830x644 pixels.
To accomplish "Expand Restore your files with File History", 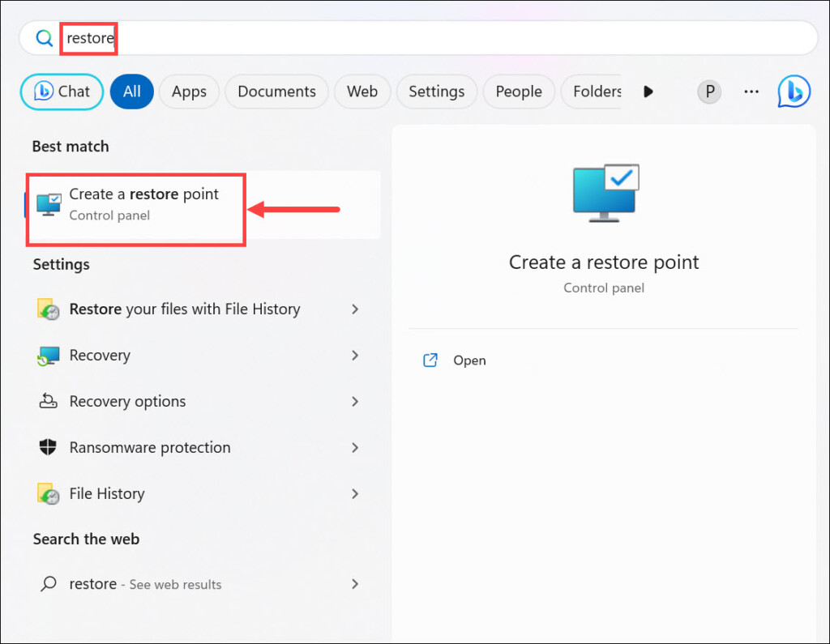I will click(x=355, y=309).
